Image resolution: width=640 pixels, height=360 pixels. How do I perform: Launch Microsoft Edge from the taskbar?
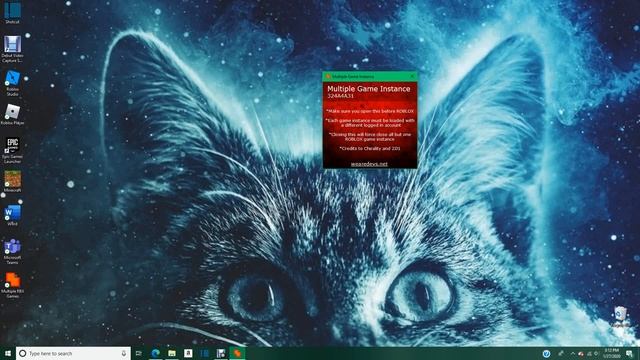[156, 353]
